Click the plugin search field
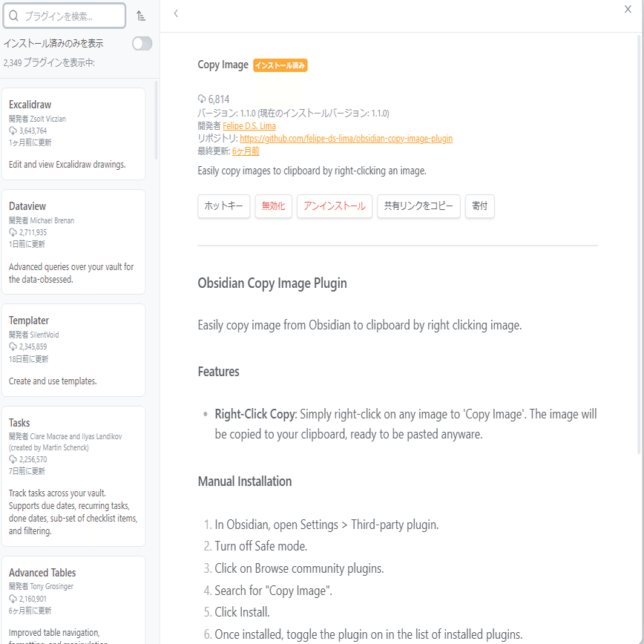 coord(64,16)
